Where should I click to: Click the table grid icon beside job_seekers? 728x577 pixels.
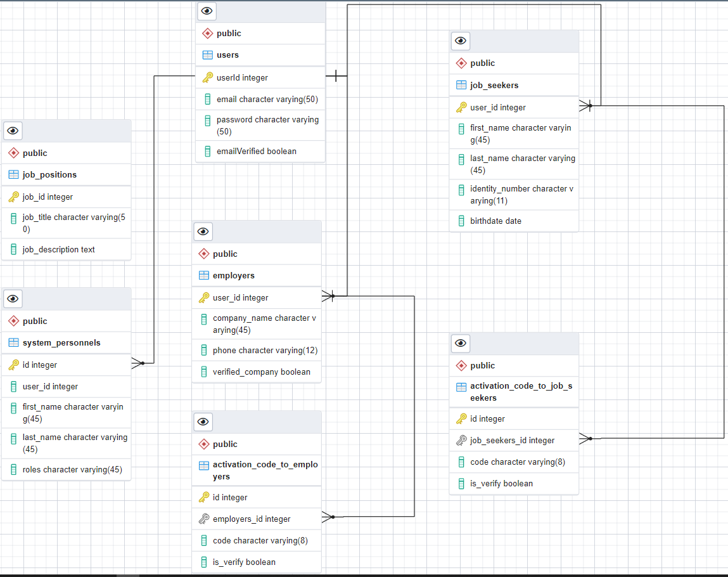pyautogui.click(x=461, y=84)
